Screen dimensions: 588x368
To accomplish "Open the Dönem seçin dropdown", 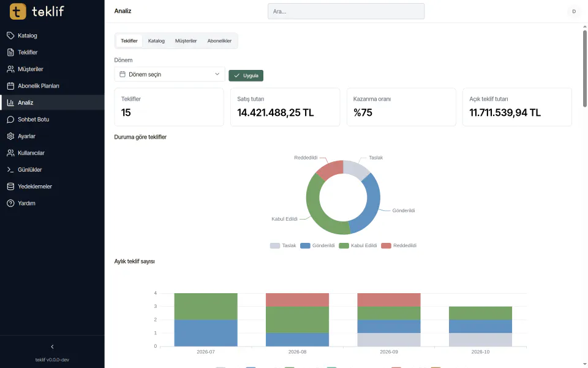I will [170, 74].
